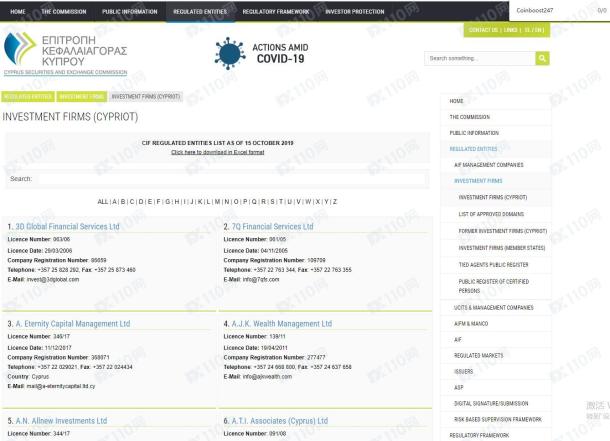This screenshot has height=441, width=610.
Task: Open INVESTOR PROTECTION top menu
Action: (355, 12)
